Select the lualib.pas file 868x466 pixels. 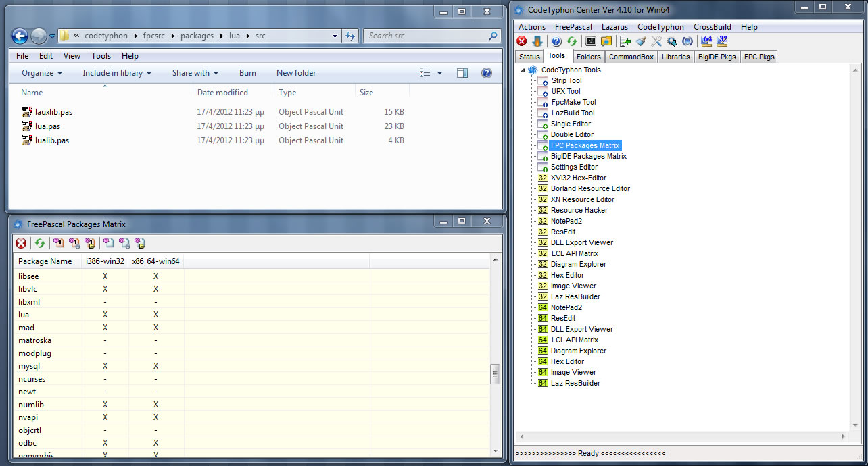(x=45, y=140)
